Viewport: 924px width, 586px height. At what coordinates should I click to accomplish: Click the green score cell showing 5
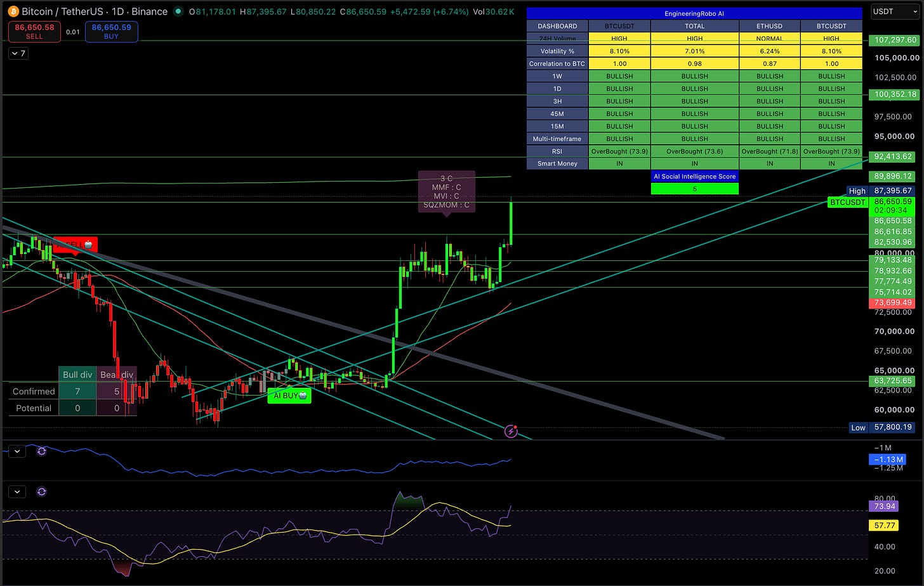(695, 189)
